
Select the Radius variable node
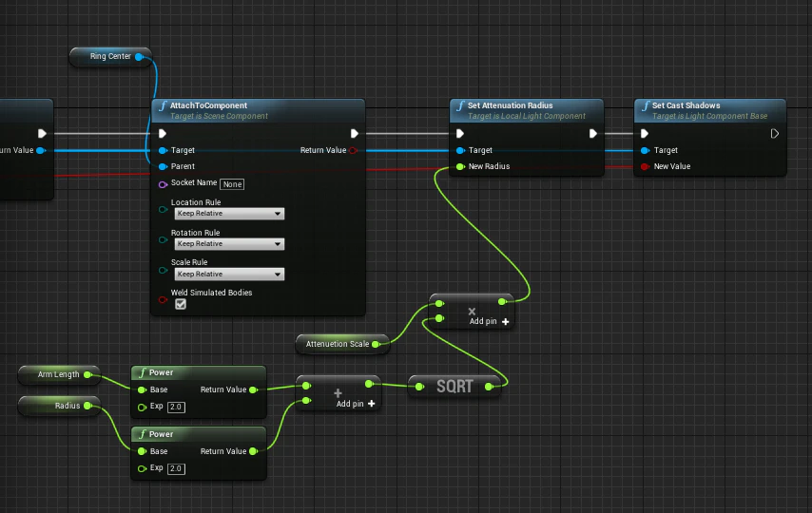[59, 406]
